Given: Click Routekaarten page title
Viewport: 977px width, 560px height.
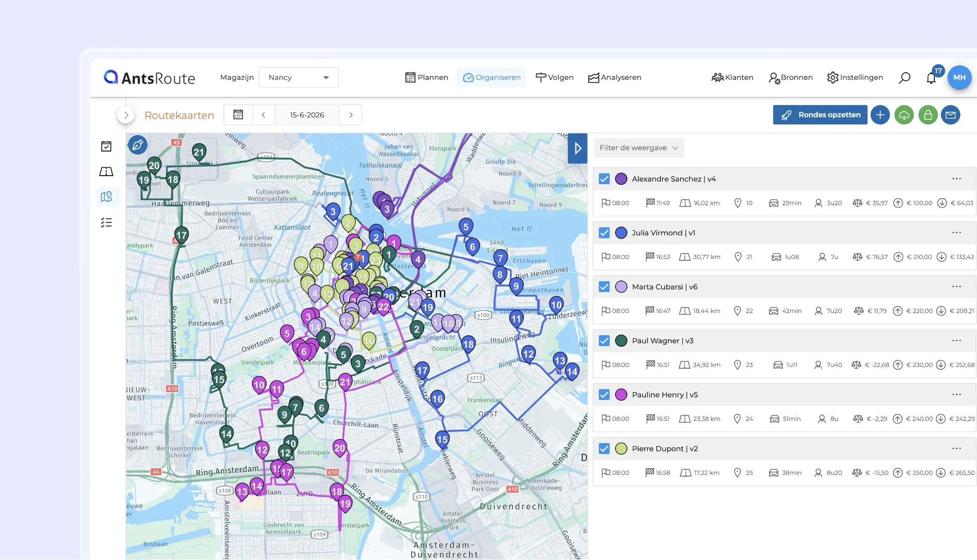Looking at the screenshot, I should pos(179,115).
